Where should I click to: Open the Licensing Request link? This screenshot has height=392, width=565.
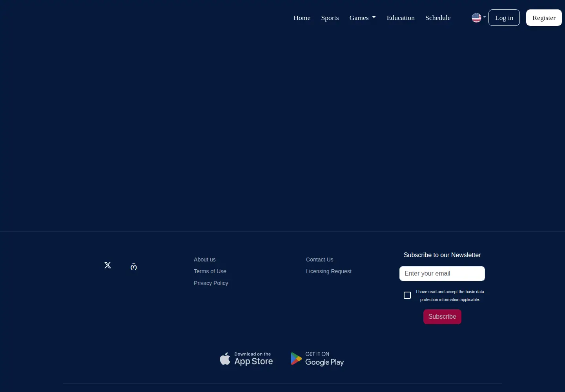pos(329,271)
